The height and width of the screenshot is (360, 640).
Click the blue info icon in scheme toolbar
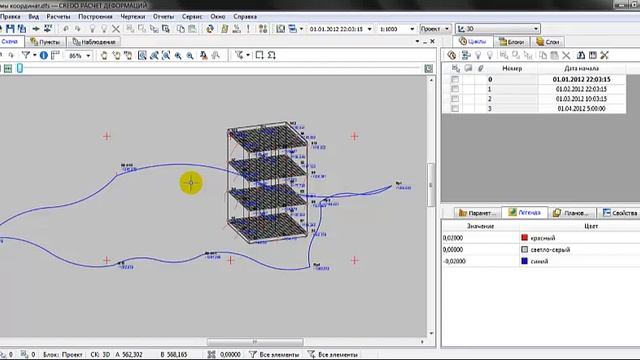[44, 55]
